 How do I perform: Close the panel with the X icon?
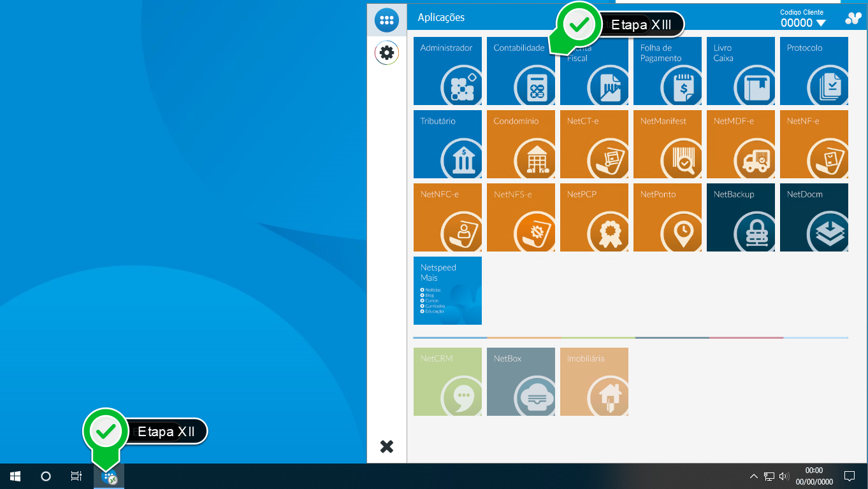pyautogui.click(x=387, y=446)
